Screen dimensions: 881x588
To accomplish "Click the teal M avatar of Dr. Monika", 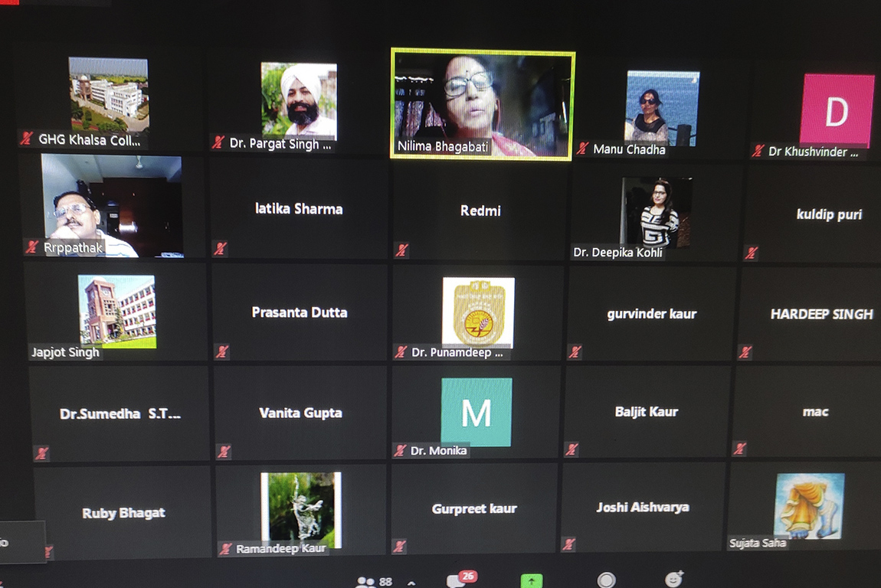I will pyautogui.click(x=476, y=412).
